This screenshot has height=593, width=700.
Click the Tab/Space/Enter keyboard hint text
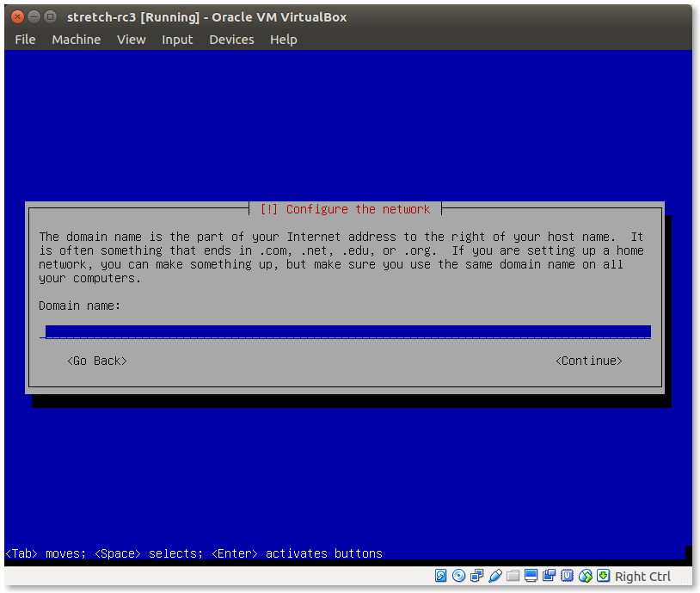193,553
